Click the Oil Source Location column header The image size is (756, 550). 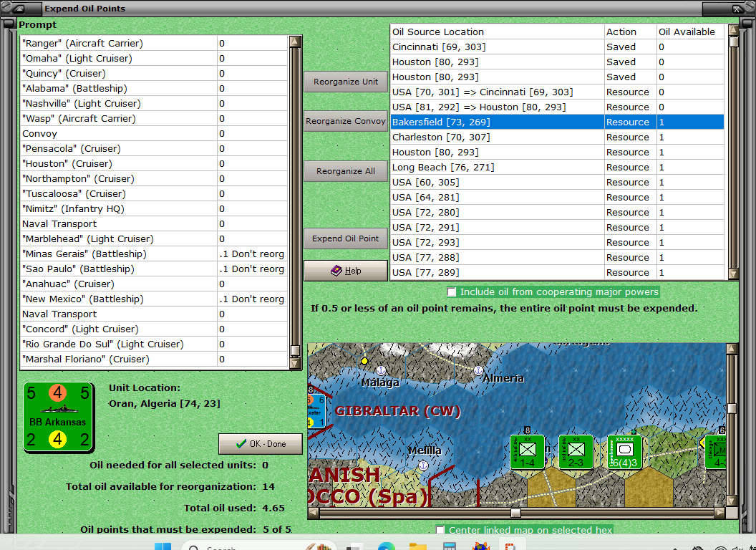coord(497,32)
